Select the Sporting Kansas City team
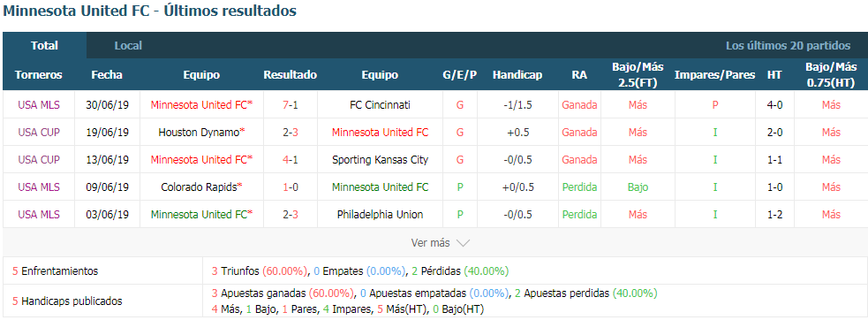 (x=380, y=160)
